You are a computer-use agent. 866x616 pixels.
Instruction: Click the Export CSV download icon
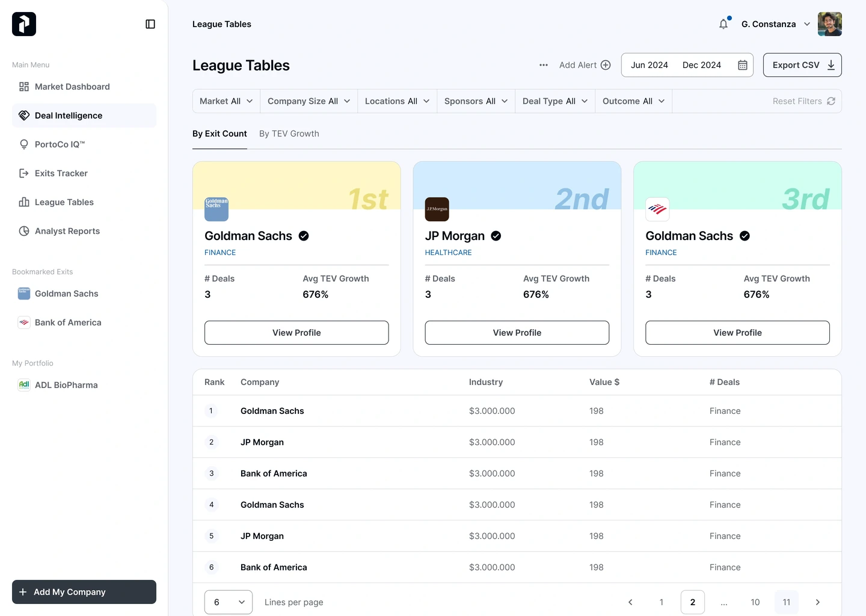coord(831,65)
